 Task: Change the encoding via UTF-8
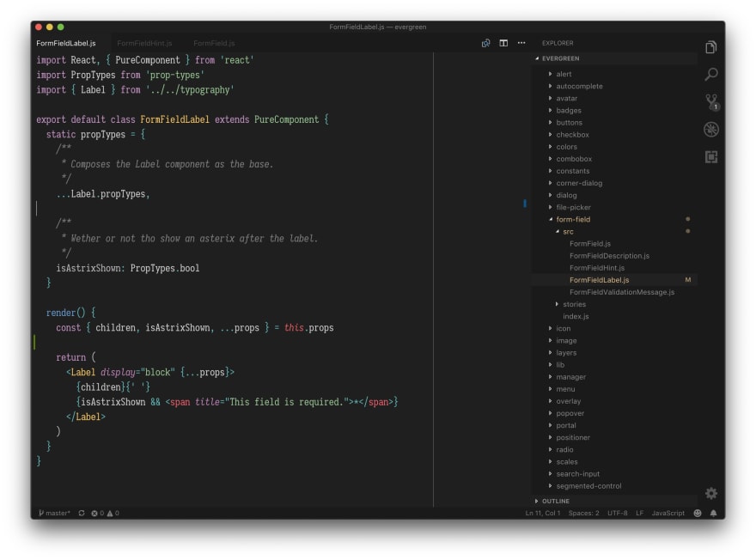click(x=618, y=514)
